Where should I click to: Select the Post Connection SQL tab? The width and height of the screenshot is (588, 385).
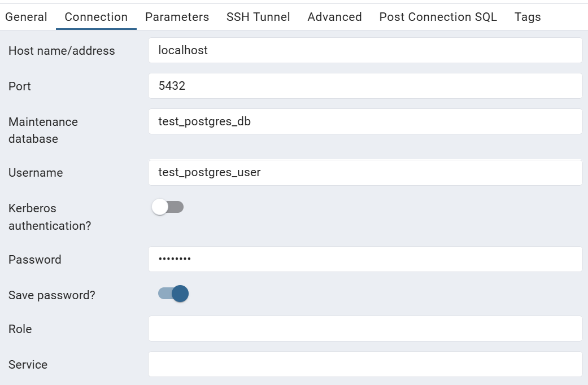tap(438, 17)
